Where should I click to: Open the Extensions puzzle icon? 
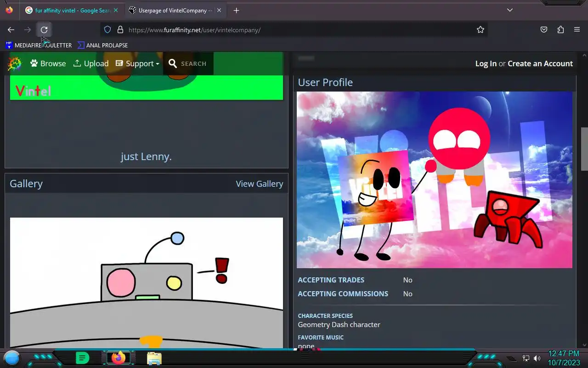(x=560, y=30)
